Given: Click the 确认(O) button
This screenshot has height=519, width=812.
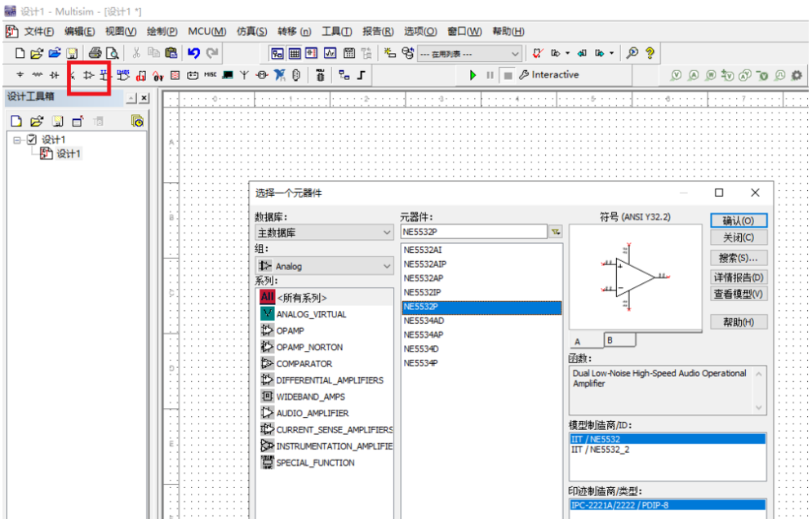Looking at the screenshot, I should point(738,220).
